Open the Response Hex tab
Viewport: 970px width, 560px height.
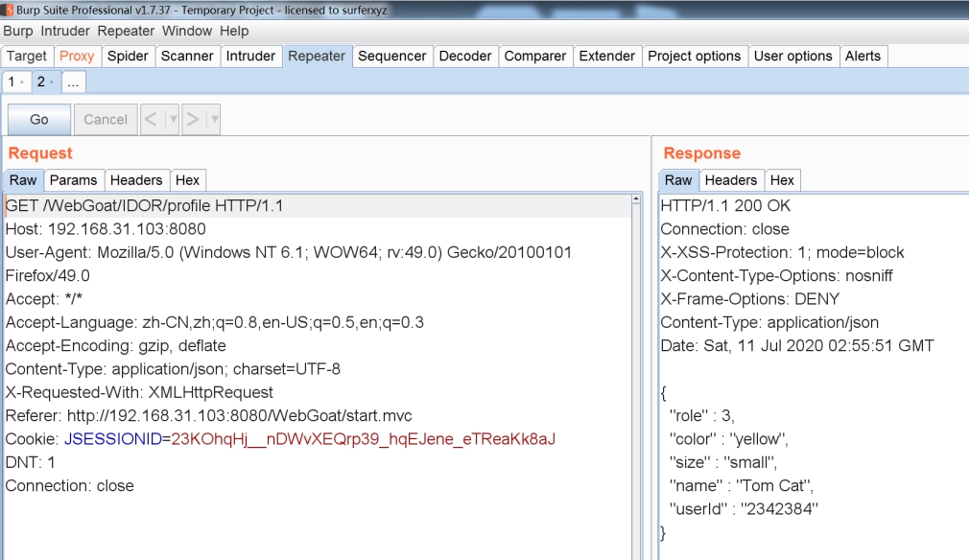point(783,180)
